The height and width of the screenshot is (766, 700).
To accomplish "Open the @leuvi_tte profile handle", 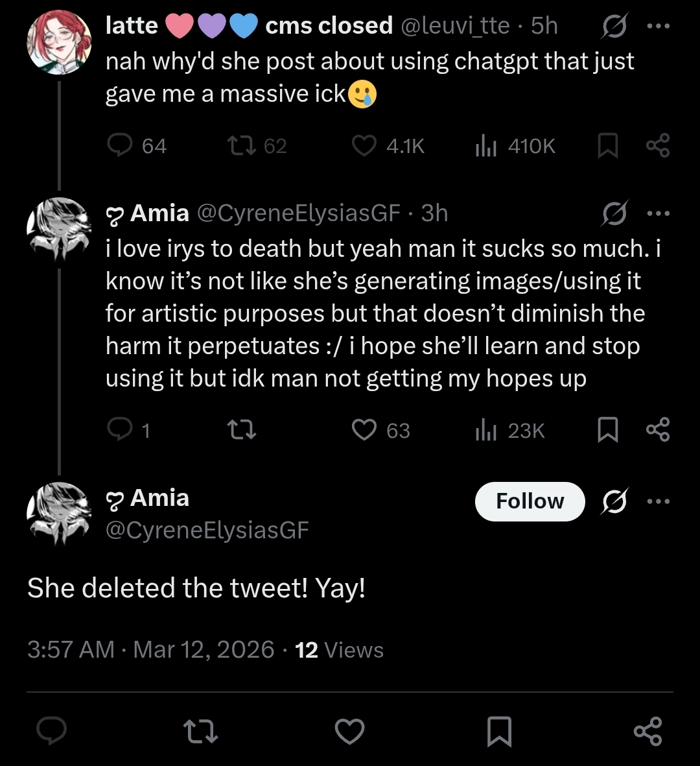I will pos(458,26).
